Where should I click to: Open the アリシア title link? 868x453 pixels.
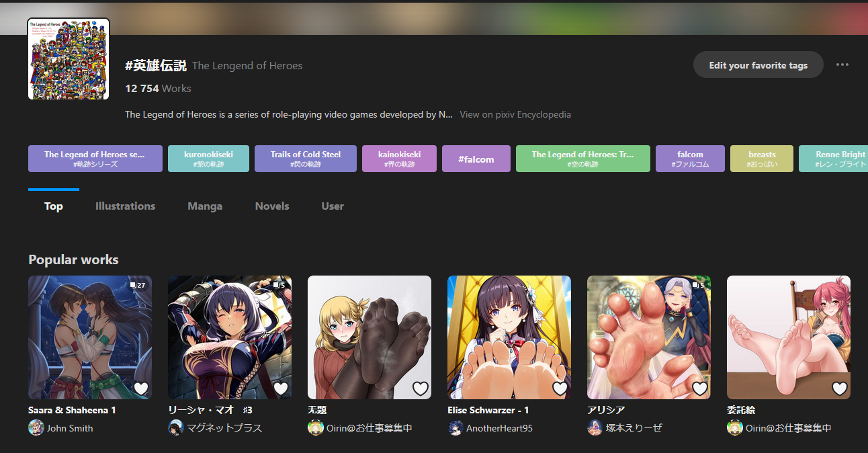click(x=606, y=410)
